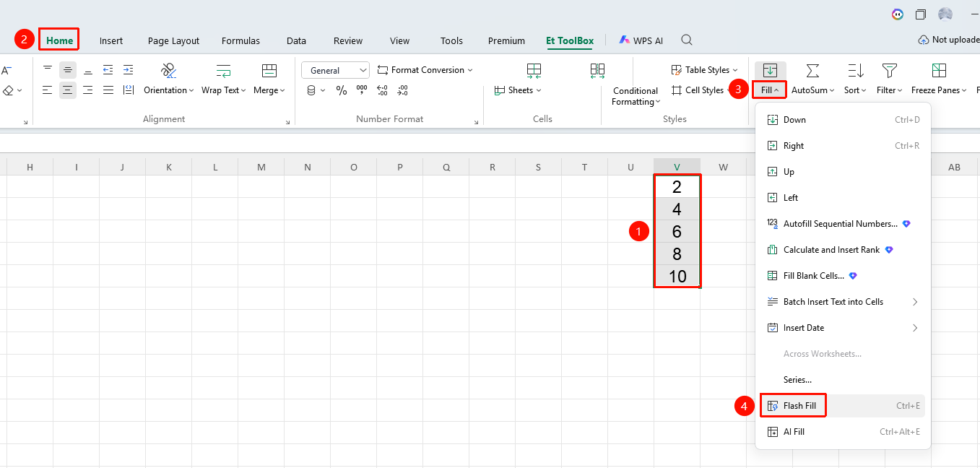Open Autofill Sequential Numbers... option

(x=843, y=224)
